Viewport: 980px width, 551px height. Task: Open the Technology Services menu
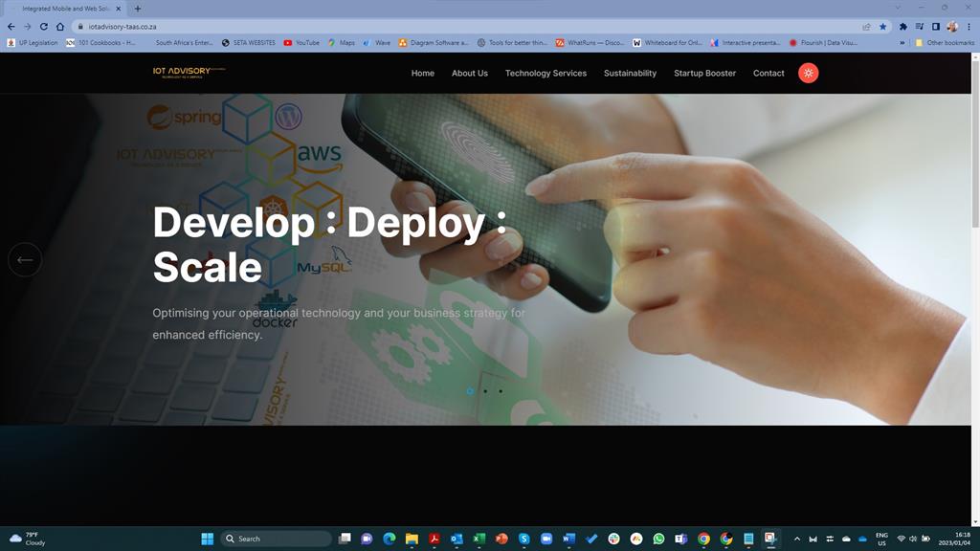click(546, 73)
